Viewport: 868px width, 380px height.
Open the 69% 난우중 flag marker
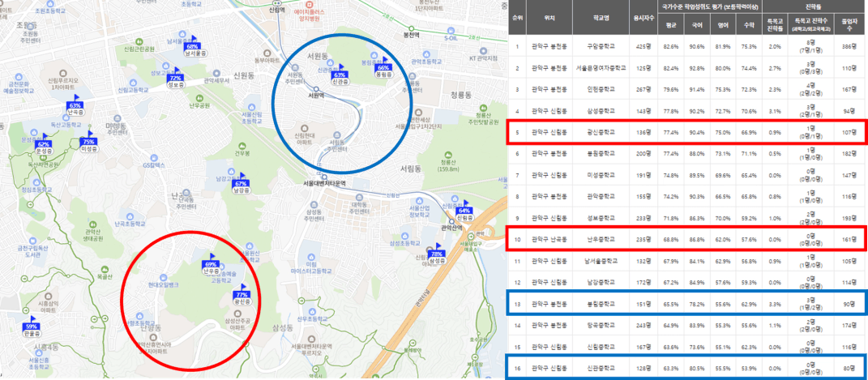pos(211,266)
